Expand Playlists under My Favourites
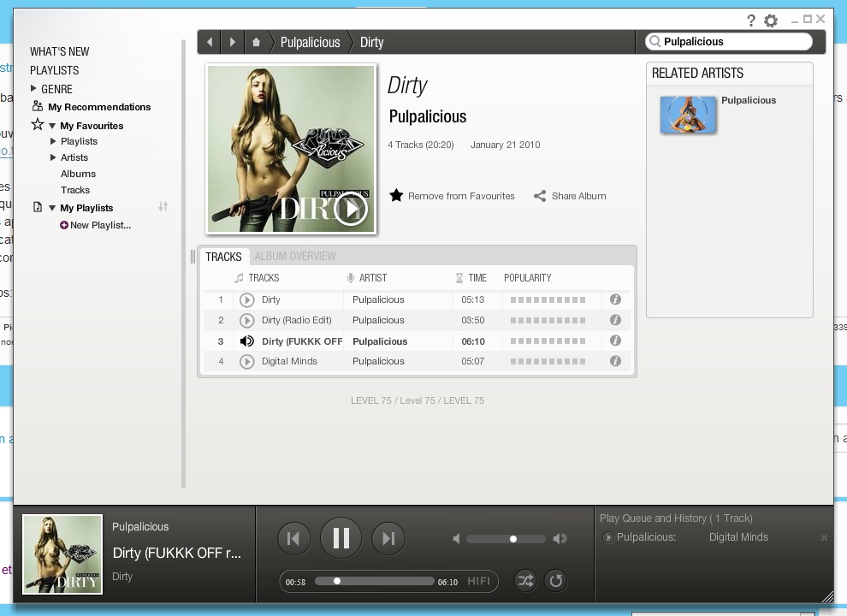847x616 pixels. [x=53, y=141]
